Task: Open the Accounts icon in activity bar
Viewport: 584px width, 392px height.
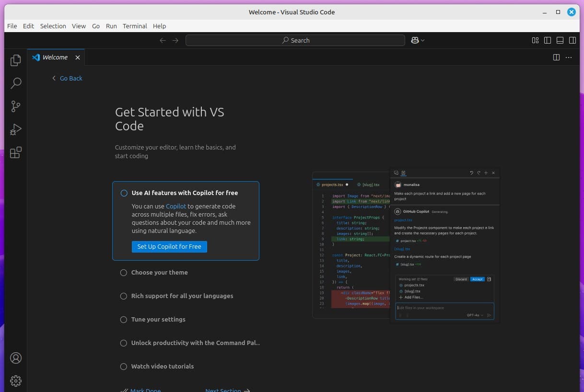Action: (x=16, y=358)
